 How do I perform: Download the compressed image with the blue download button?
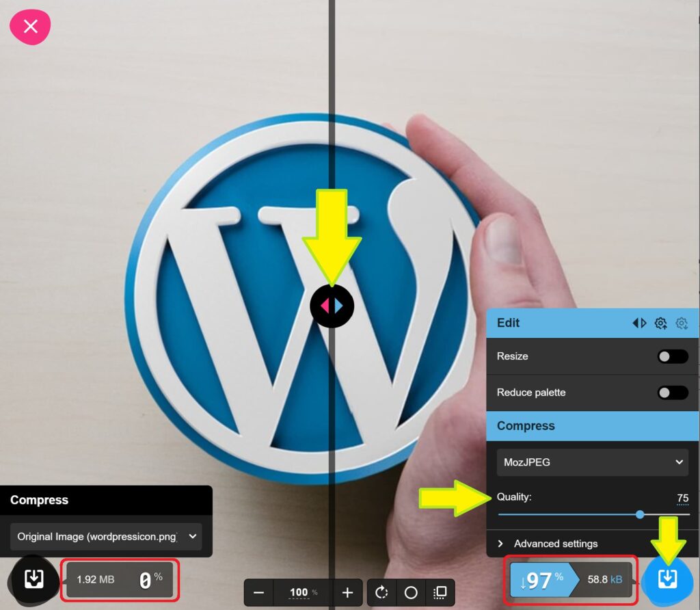(667, 580)
